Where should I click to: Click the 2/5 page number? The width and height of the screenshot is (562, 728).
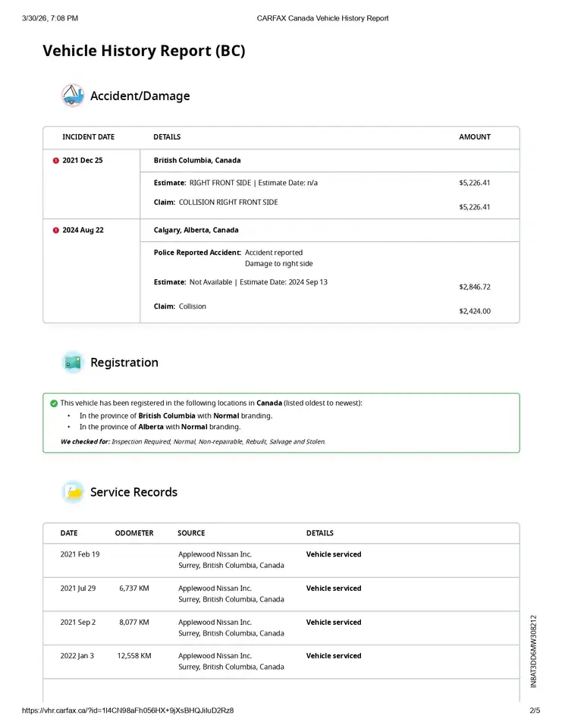click(x=535, y=711)
